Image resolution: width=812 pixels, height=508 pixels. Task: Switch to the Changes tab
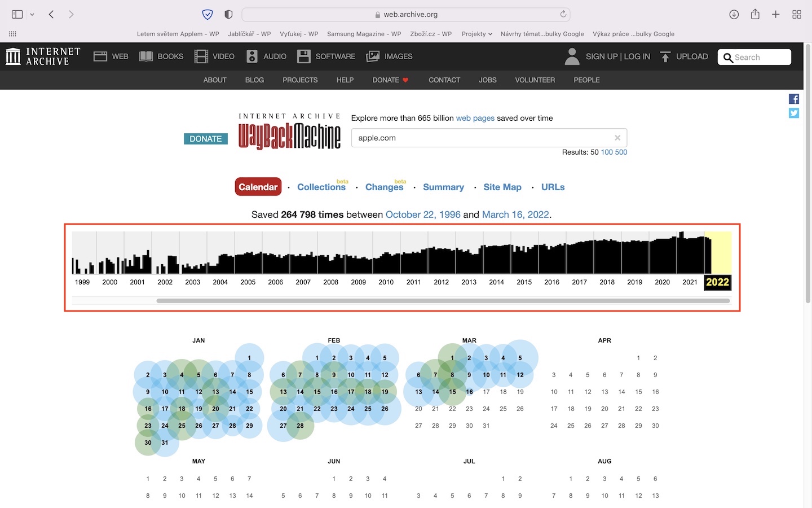(x=385, y=187)
